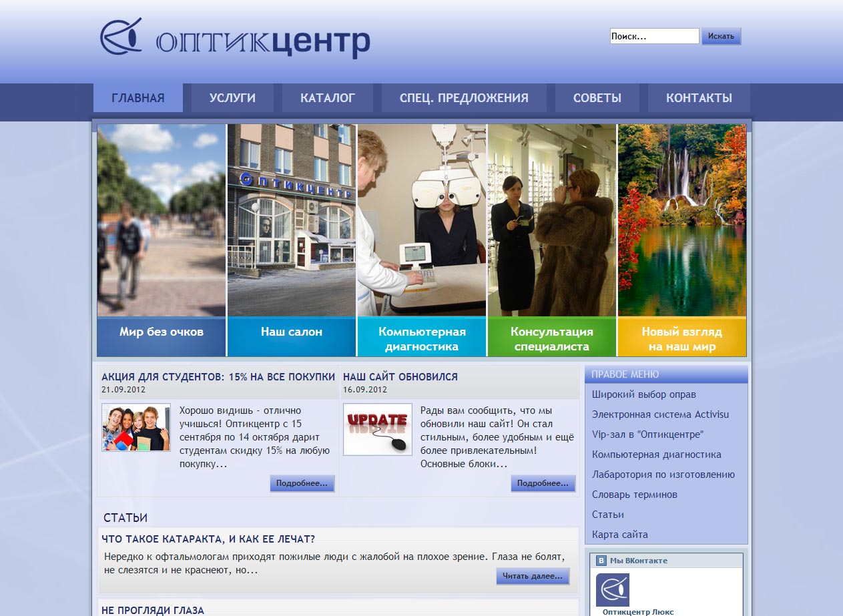Click 'Читать далее...' for cataract article
This screenshot has width=843, height=616.
(533, 576)
